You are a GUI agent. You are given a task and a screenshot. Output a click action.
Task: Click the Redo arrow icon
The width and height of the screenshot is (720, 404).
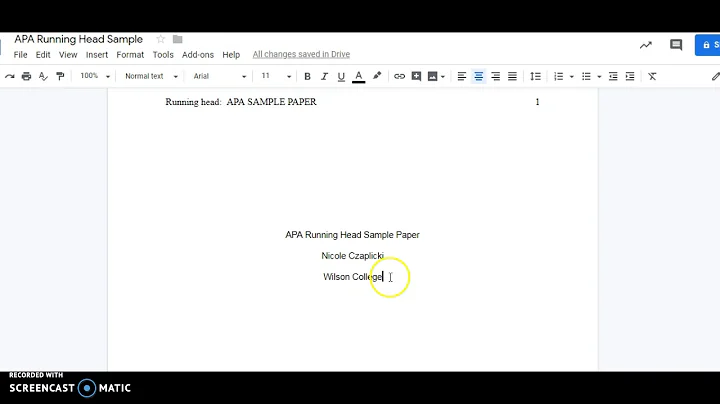click(x=10, y=76)
